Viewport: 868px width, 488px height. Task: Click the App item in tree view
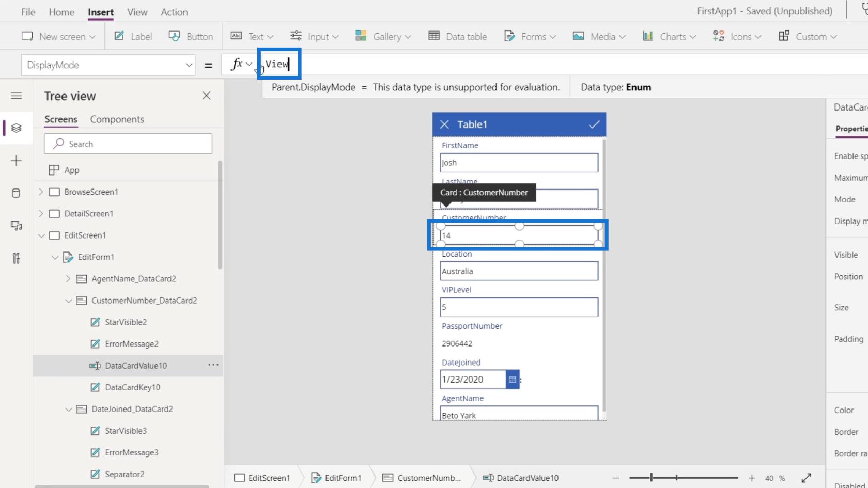[x=71, y=170]
